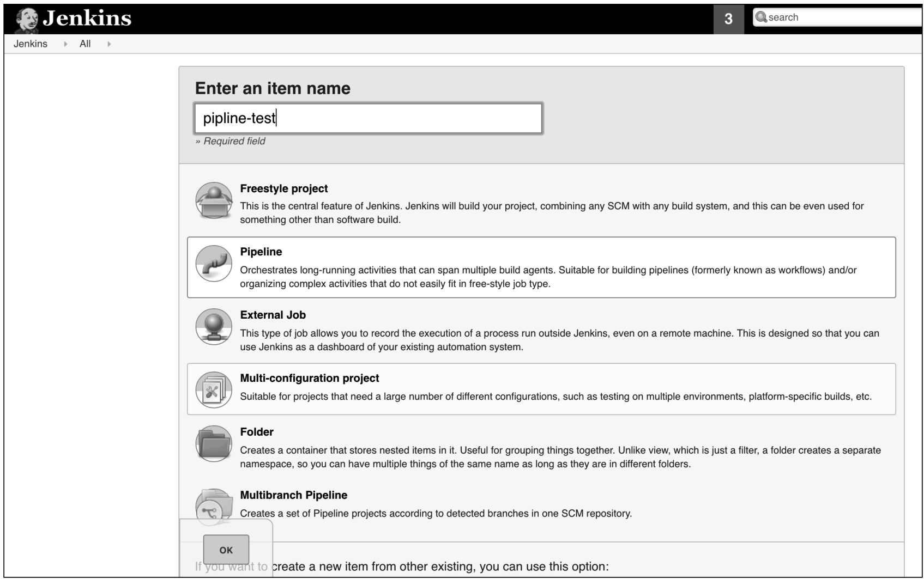The width and height of the screenshot is (924, 579).
Task: Click the Jenkins title text in header
Action: (87, 19)
